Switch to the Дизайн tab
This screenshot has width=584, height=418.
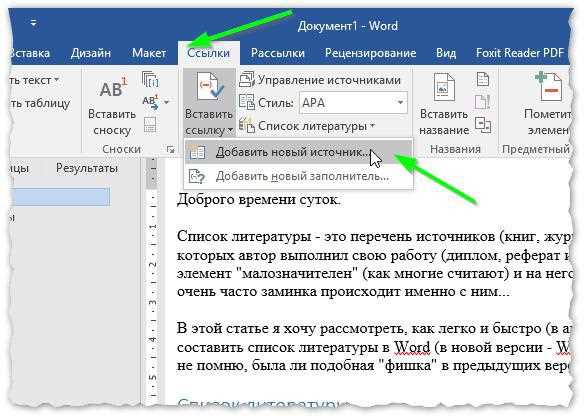91,53
